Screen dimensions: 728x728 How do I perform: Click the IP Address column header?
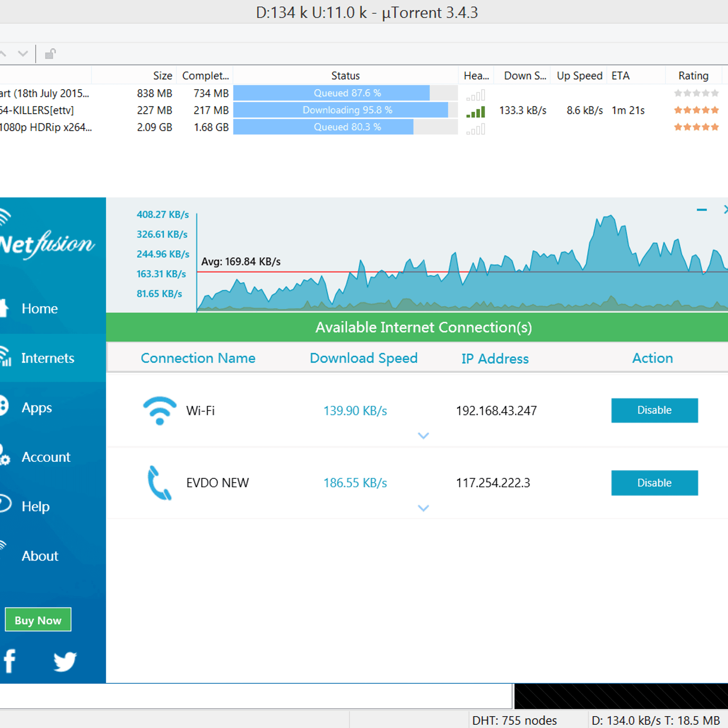(495, 359)
